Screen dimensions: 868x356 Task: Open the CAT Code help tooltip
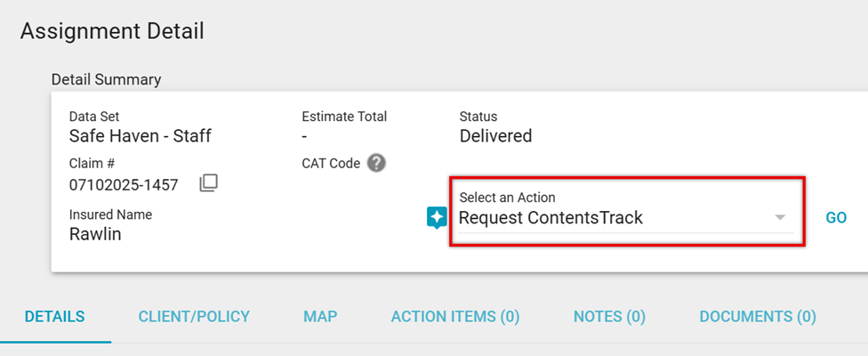tap(376, 163)
